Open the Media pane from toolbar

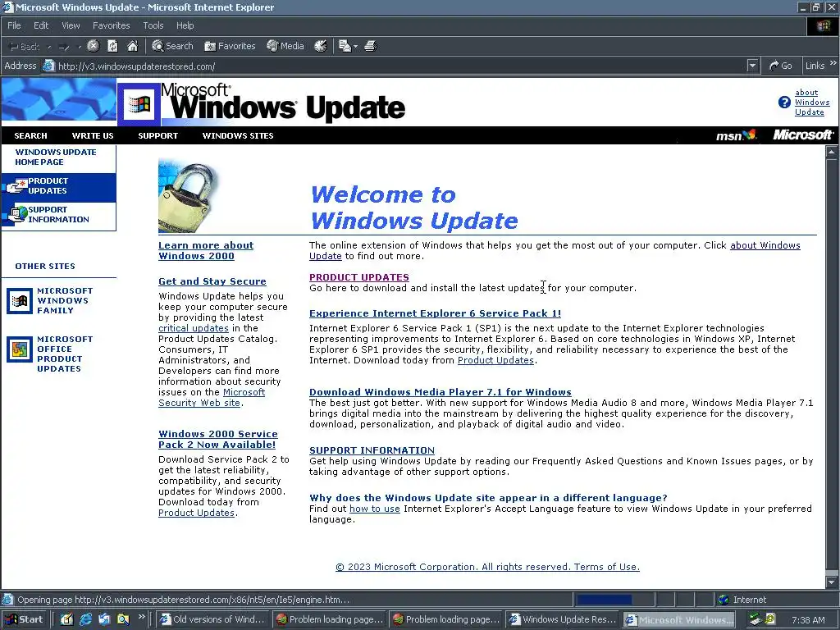285,46
